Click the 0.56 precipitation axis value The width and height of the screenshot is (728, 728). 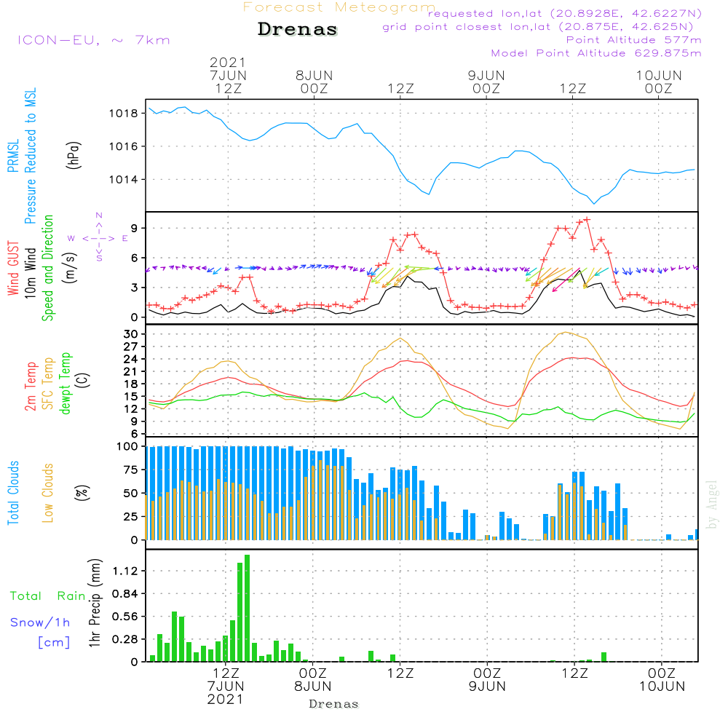125,617
